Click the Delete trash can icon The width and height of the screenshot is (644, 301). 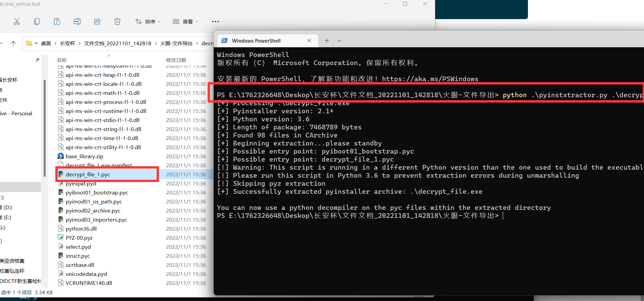pyautogui.click(x=117, y=21)
